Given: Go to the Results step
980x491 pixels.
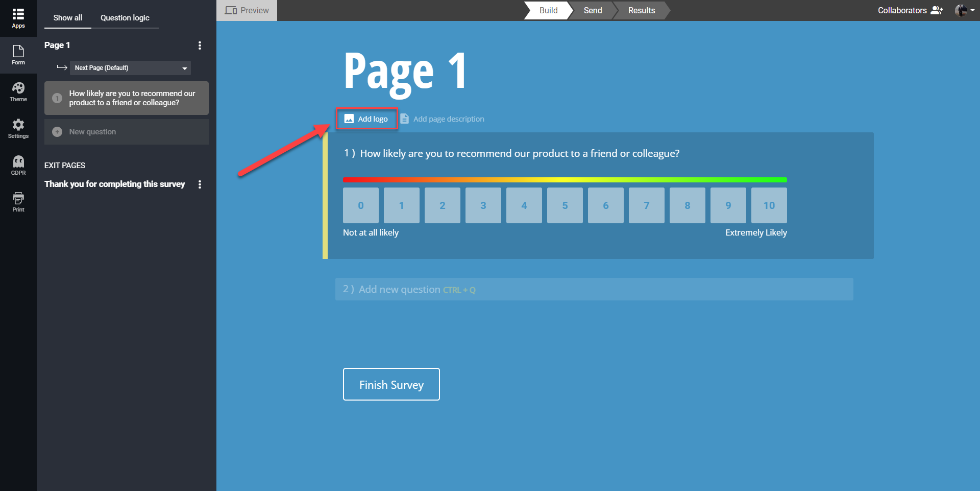Looking at the screenshot, I should click(x=641, y=10).
